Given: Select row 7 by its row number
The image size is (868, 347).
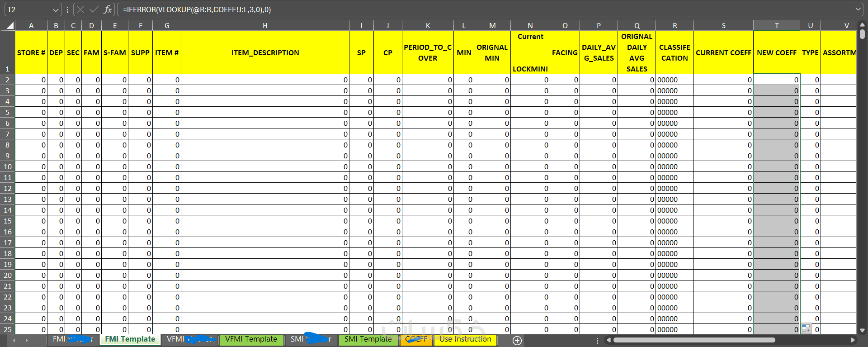Looking at the screenshot, I should tap(8, 134).
